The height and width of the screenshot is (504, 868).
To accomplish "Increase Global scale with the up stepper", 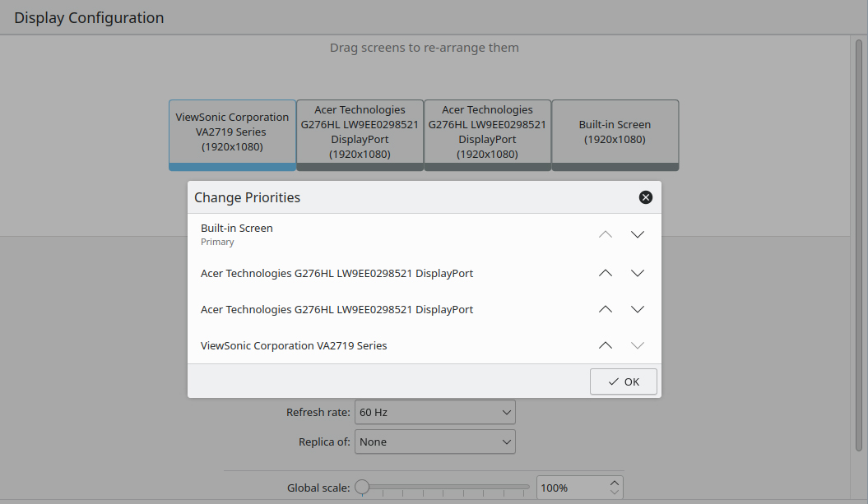I will (x=615, y=483).
